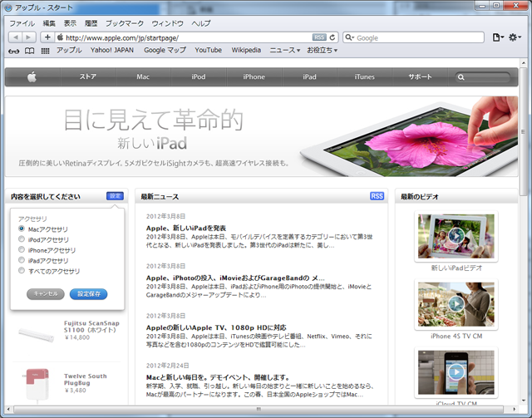This screenshot has width=532, height=418.
Task: Select the iPhoneアクセサリ radio button
Action: click(22, 250)
